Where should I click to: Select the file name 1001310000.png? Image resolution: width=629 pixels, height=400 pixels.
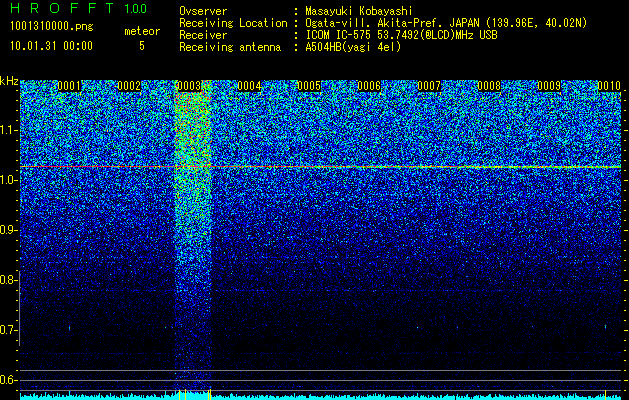coord(52,27)
